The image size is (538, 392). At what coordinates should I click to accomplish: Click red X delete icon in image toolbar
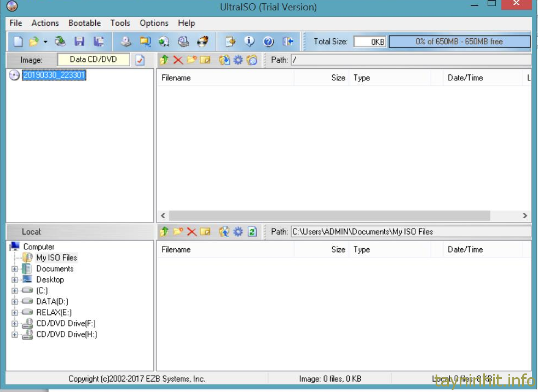click(178, 60)
